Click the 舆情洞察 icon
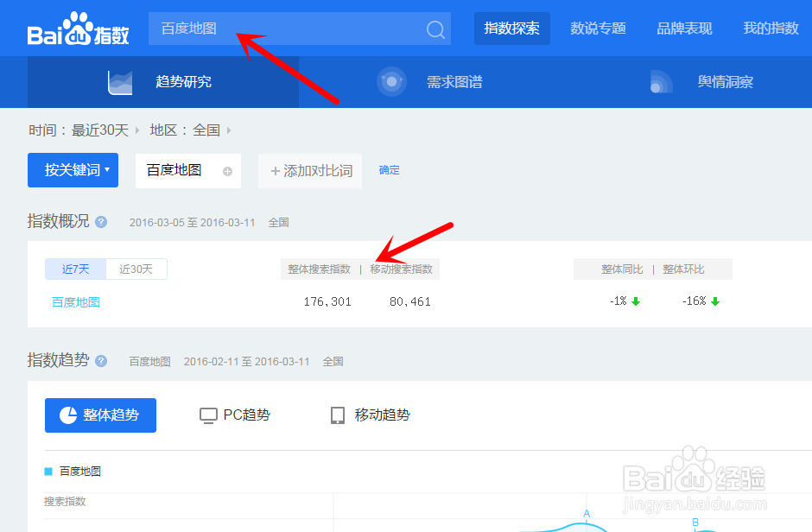 click(x=661, y=82)
